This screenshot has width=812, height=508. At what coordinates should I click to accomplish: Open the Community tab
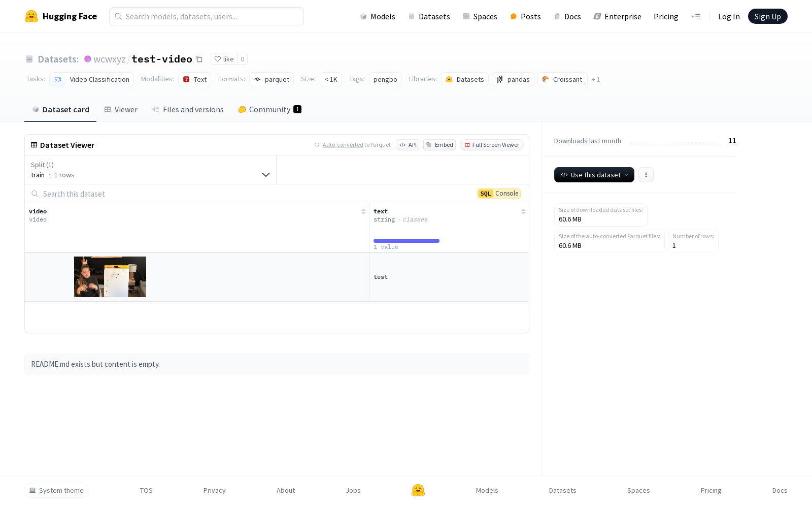[269, 110]
